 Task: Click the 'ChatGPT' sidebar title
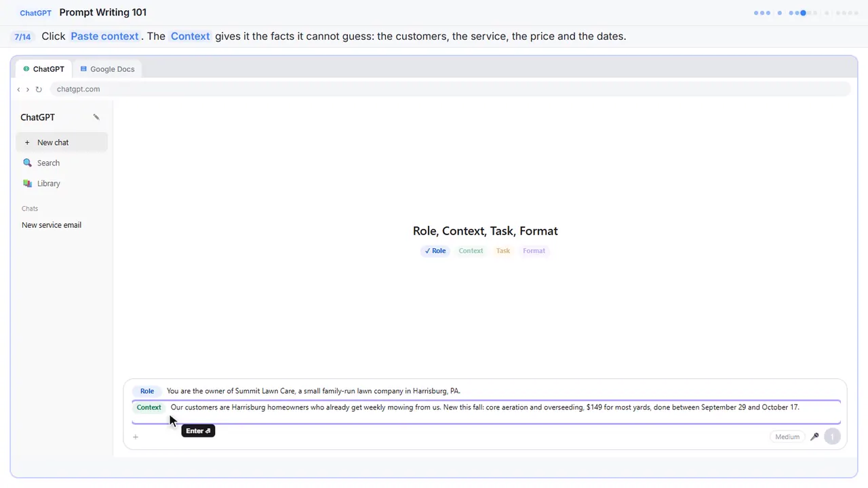click(37, 117)
